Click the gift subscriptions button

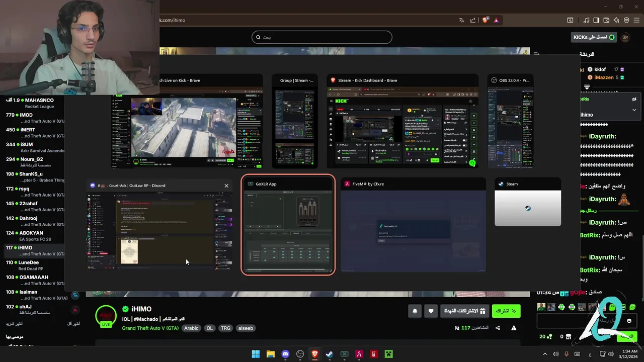(465, 311)
